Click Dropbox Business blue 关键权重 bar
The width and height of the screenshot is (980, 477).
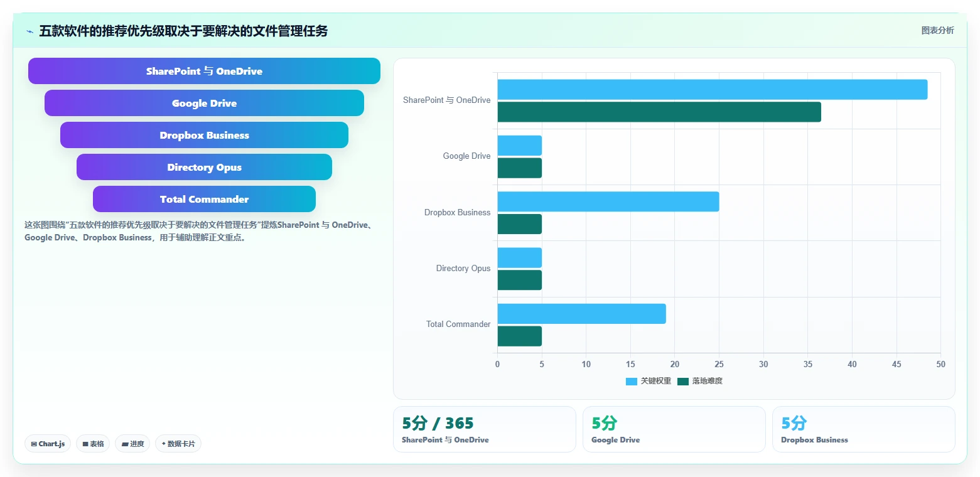[x=608, y=201]
